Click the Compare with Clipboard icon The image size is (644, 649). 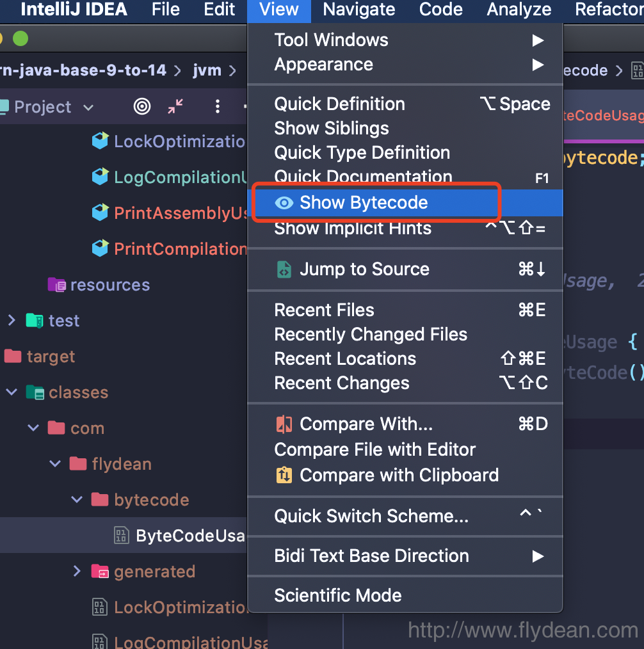tap(284, 476)
